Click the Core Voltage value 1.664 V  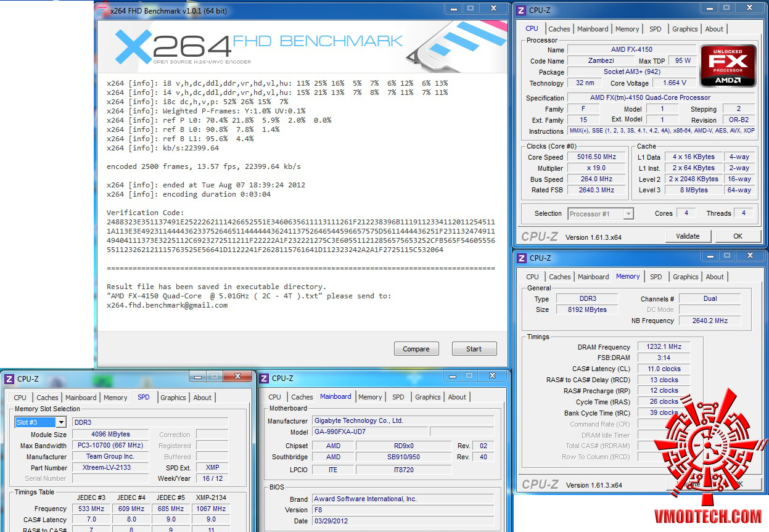pos(673,83)
